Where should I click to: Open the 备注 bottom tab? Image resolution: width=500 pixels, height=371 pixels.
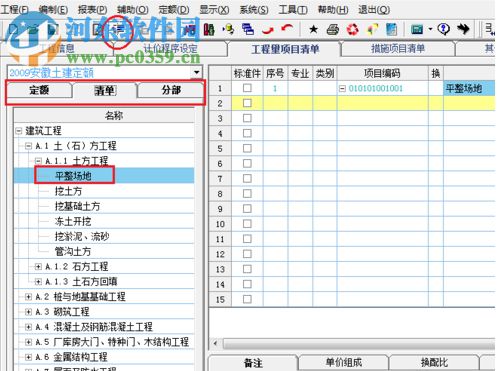pyautogui.click(x=253, y=363)
